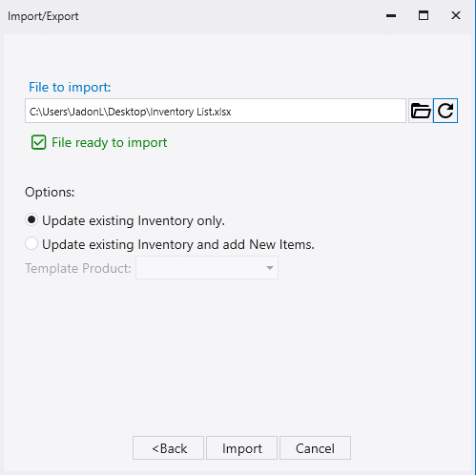Click the 'File to import:' label
Screen dimensions: 476x475
click(70, 87)
